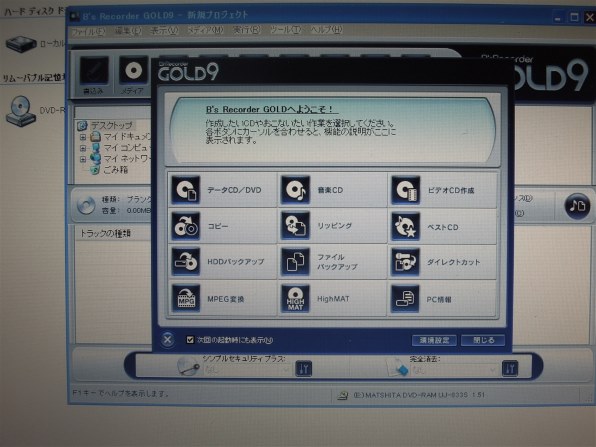Open the ファイル(F) menu
This screenshot has width=596, height=447.
point(88,31)
